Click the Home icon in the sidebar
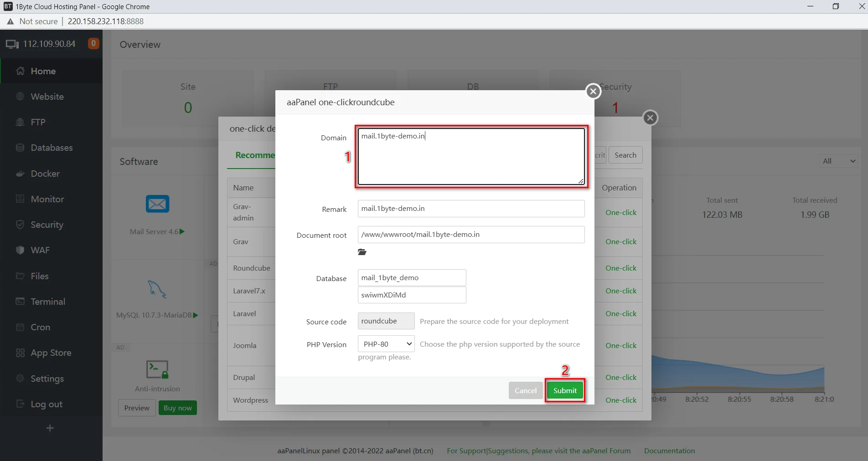 click(20, 71)
